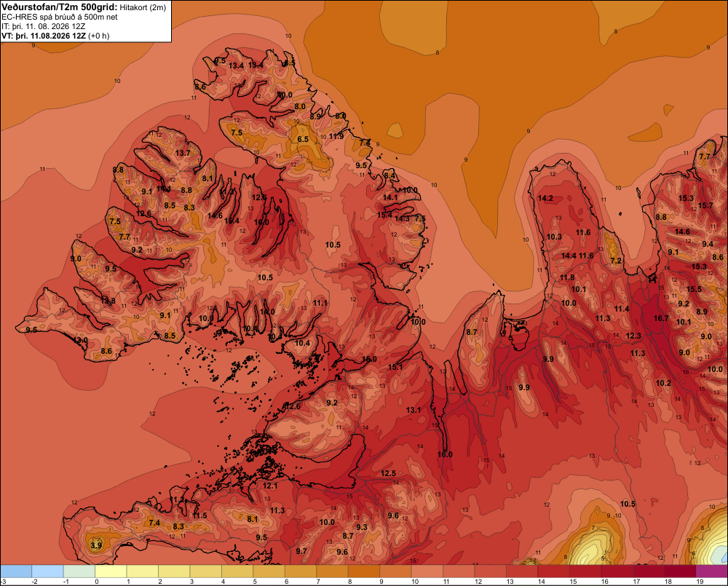Click the 3.9 temperature reading near the glacier

tap(96, 545)
